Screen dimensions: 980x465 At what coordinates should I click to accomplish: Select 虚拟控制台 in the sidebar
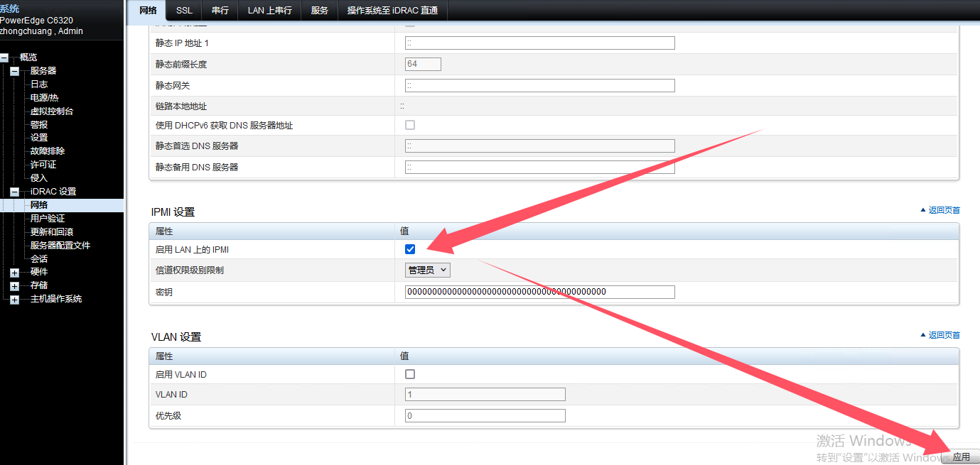tap(51, 111)
